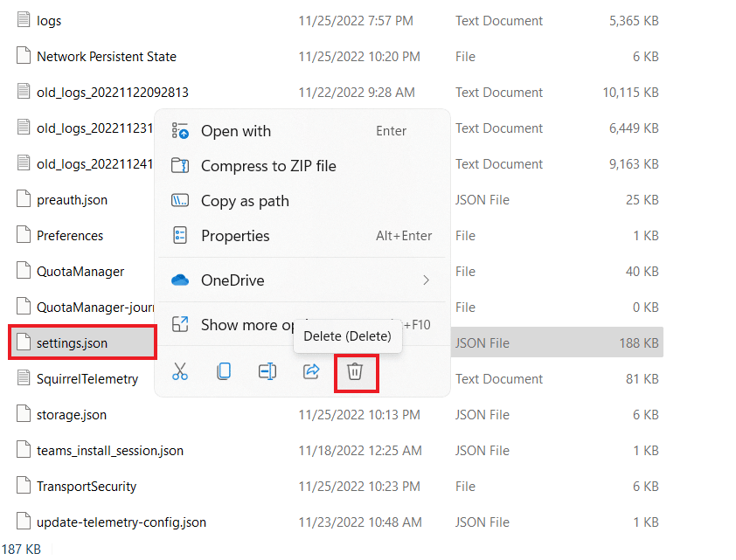
Task: Click the TransportSecurity file icon
Action: click(24, 486)
